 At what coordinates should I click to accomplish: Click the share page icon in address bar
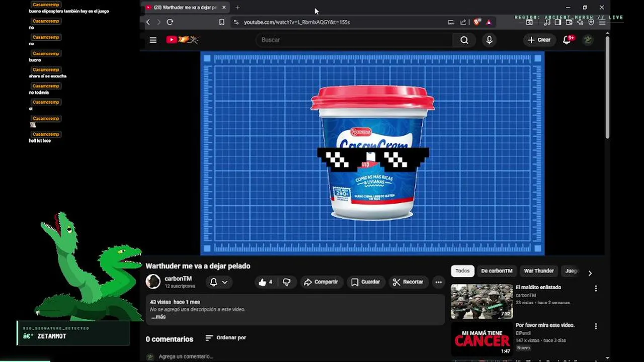point(463,22)
